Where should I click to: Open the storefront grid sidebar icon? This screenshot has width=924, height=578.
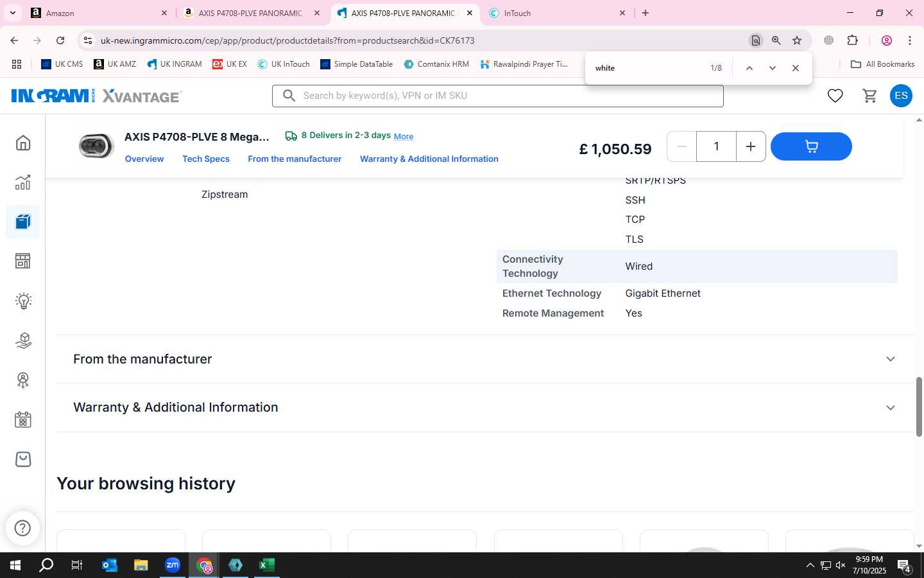(23, 261)
